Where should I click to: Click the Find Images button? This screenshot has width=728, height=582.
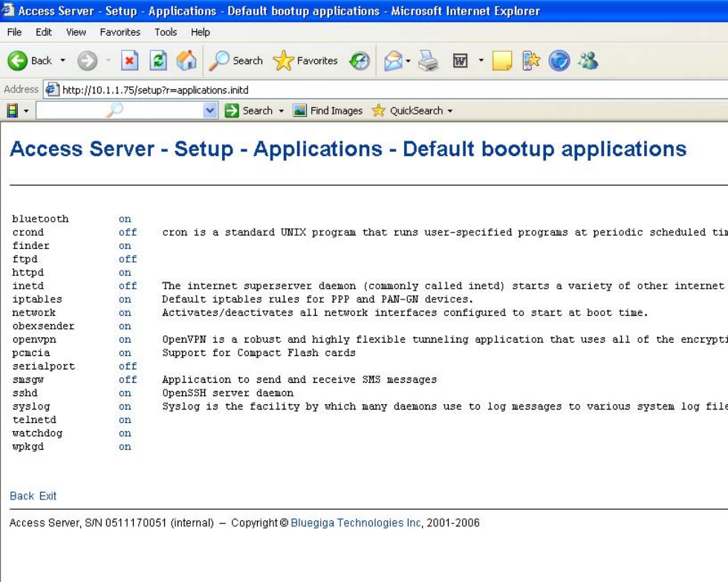(328, 111)
